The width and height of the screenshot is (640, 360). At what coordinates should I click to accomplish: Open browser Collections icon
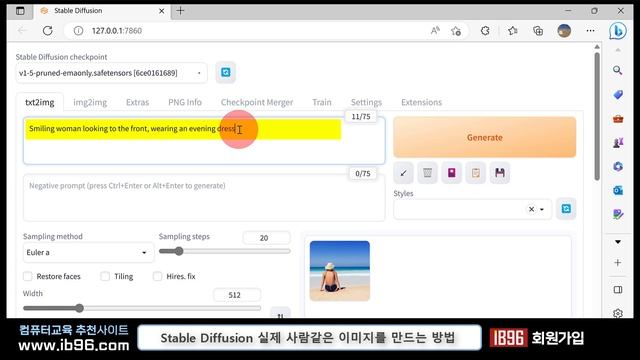538,31
